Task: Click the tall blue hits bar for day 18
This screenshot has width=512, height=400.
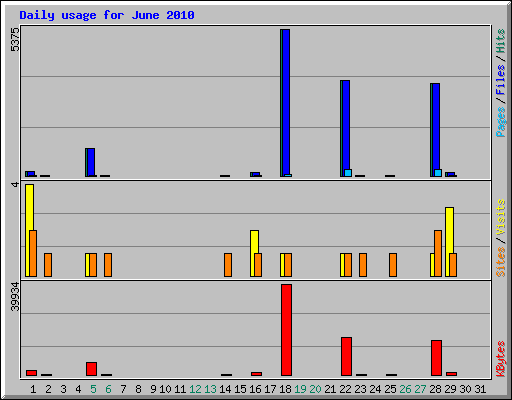Action: [286, 103]
